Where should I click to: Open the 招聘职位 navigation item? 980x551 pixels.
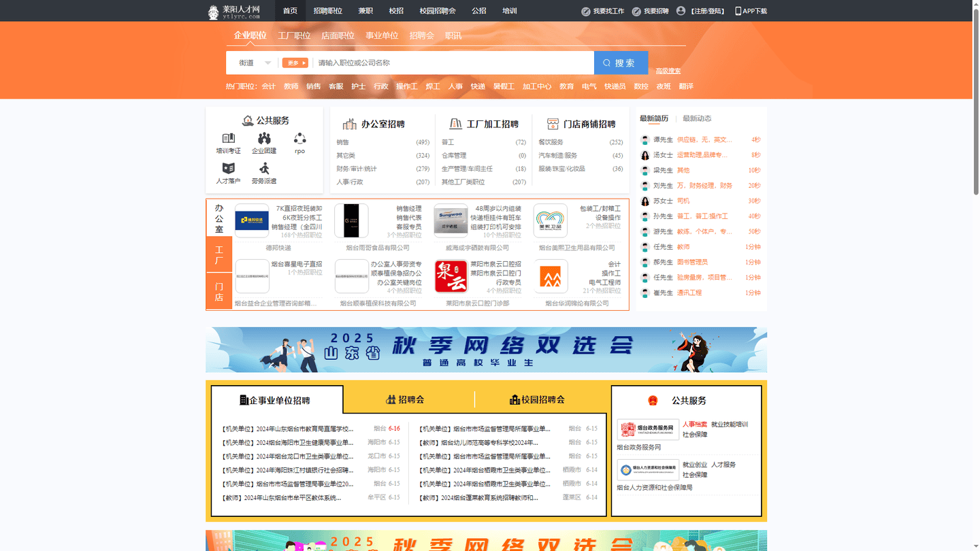pos(328,11)
